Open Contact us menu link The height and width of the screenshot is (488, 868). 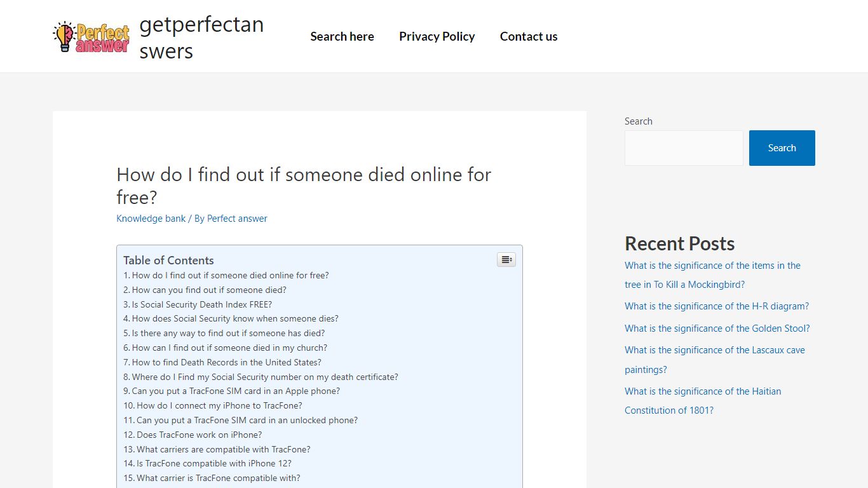click(x=529, y=36)
